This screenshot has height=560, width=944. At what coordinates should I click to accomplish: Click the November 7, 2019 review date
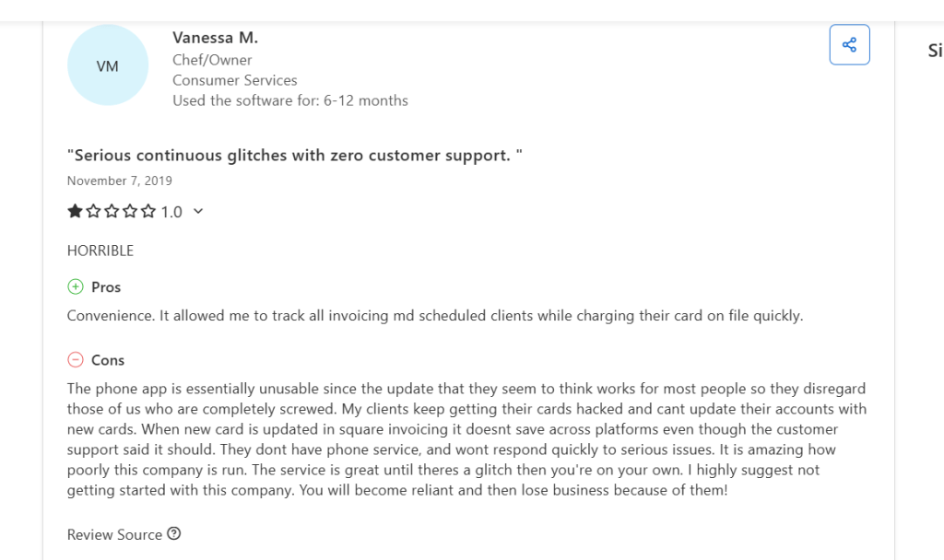(x=120, y=181)
